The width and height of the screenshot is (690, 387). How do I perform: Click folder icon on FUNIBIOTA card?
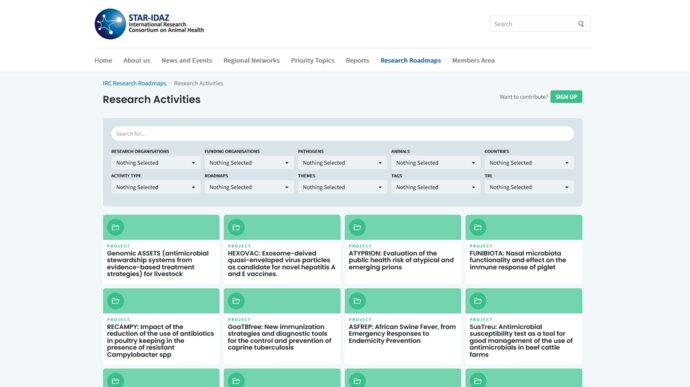tap(478, 227)
